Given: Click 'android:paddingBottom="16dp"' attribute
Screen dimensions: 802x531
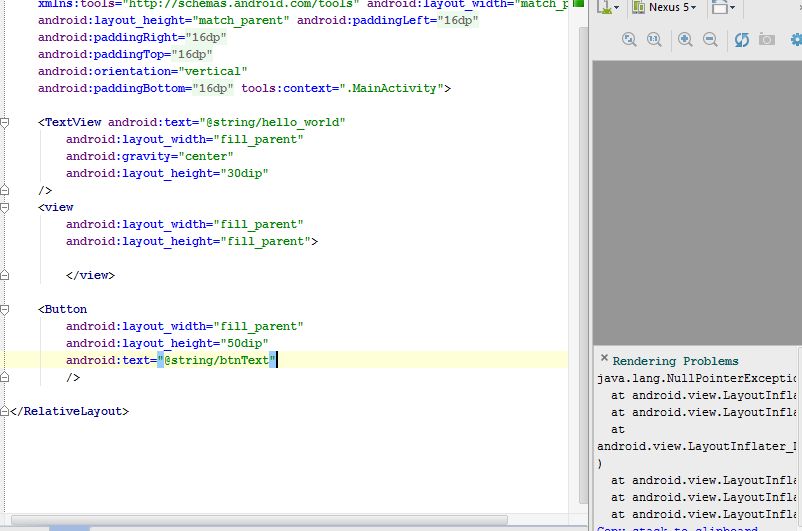Looking at the screenshot, I should (x=136, y=88).
